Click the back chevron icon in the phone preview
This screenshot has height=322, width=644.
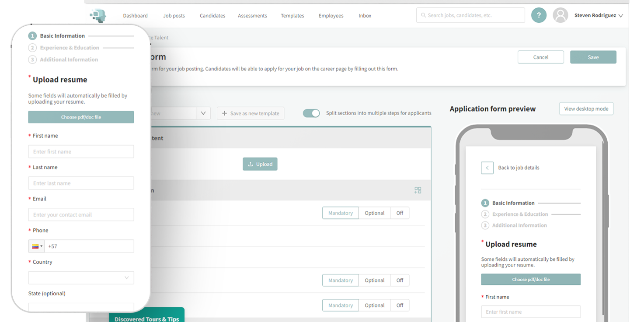coord(487,168)
